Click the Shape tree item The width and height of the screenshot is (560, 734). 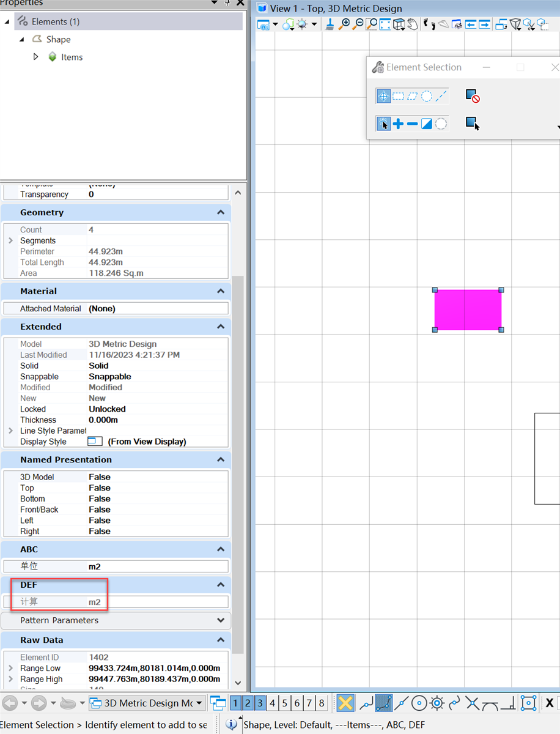point(58,39)
